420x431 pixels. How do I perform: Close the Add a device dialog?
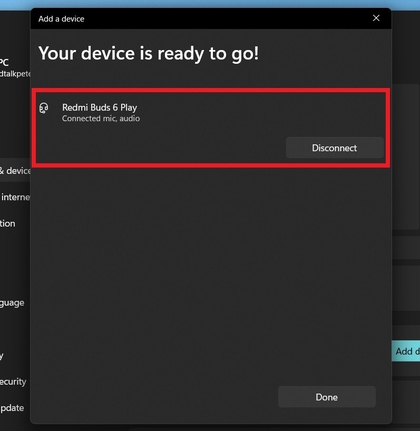376,18
